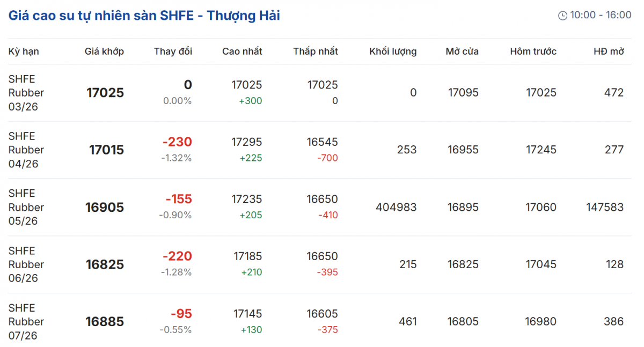Select the Cao nhất column header
The width and height of the screenshot is (644, 347).
click(242, 51)
